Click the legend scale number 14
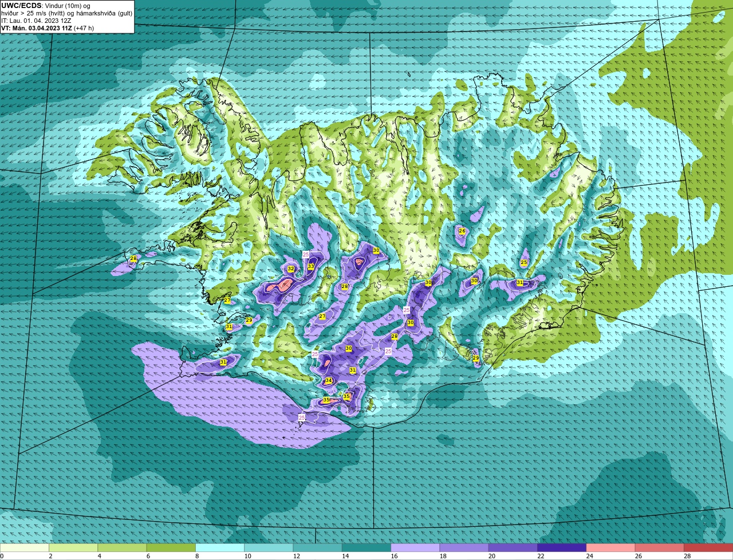Viewport: 733px width, 560px height. point(345,556)
